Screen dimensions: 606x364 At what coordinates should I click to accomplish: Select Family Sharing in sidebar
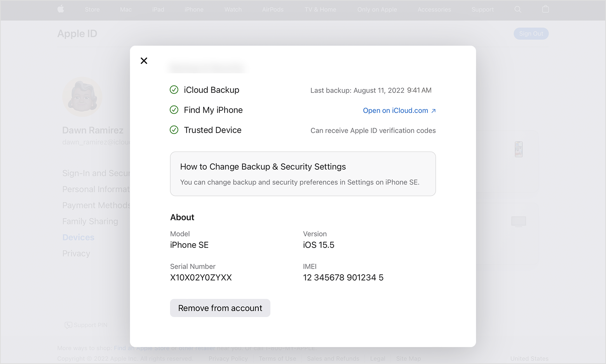(x=90, y=221)
